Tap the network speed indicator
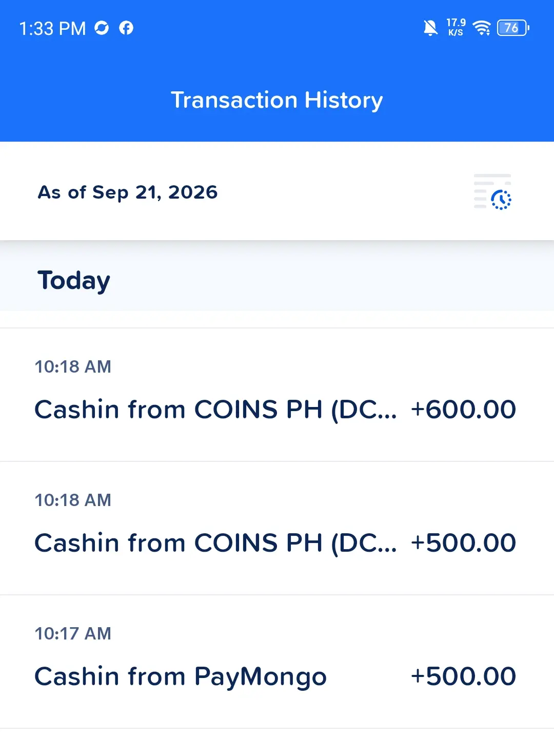Screen dimensions: 554x756 click(456, 27)
